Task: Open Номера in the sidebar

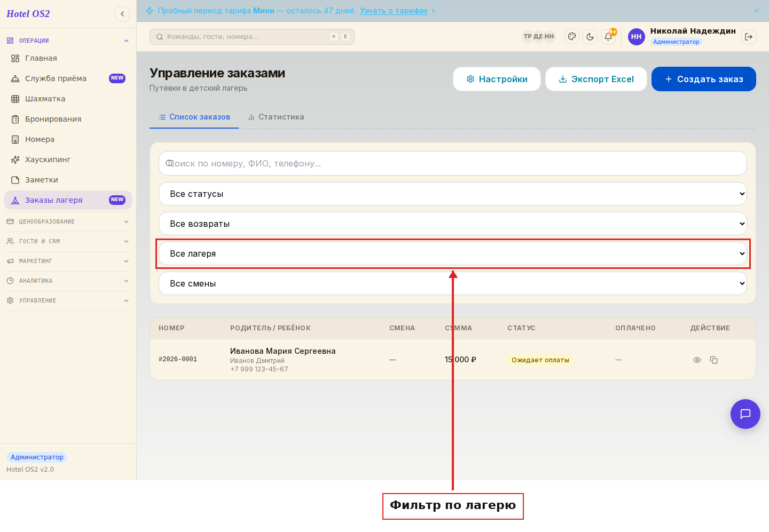Action: tap(68, 139)
